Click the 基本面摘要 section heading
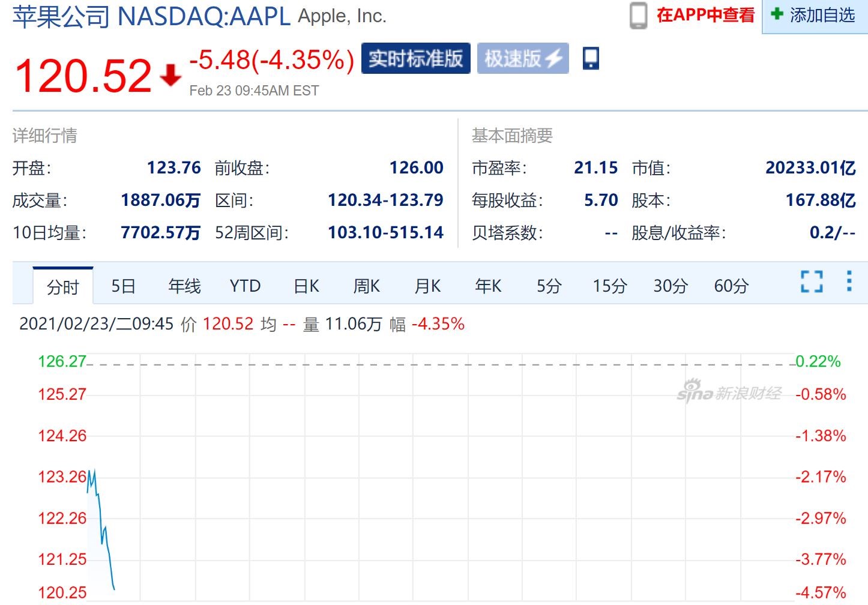The image size is (868, 605). (x=512, y=136)
